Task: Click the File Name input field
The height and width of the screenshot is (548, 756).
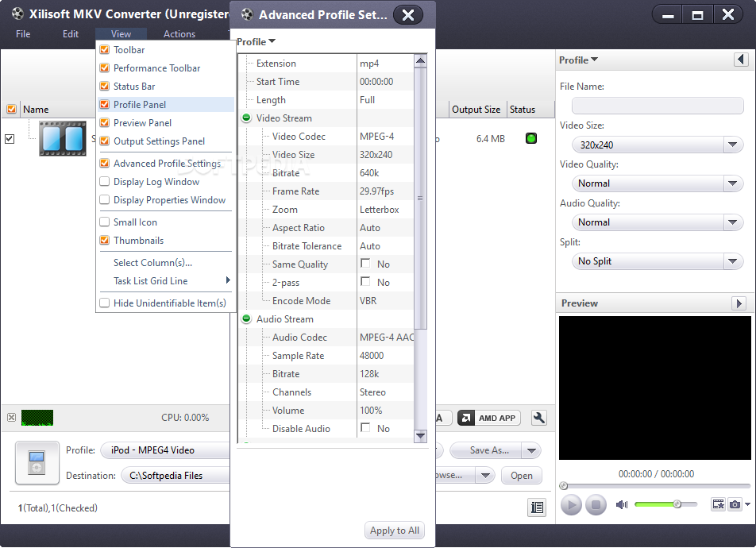Action: [x=658, y=106]
